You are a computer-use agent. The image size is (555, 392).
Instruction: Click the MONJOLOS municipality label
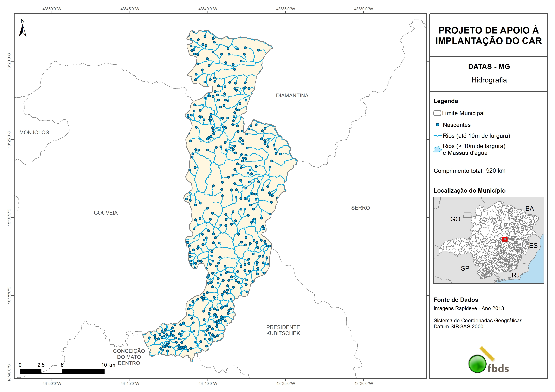click(x=34, y=133)
